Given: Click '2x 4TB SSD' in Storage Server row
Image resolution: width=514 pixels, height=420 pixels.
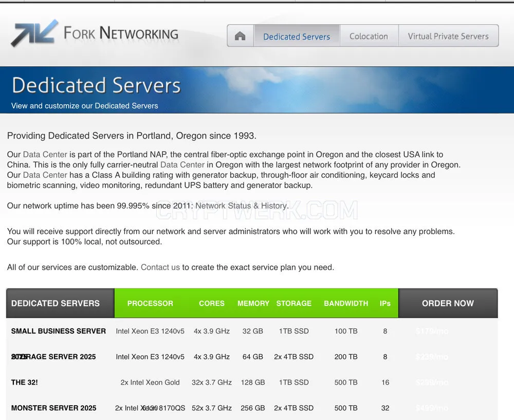Looking at the screenshot, I should (x=293, y=357).
